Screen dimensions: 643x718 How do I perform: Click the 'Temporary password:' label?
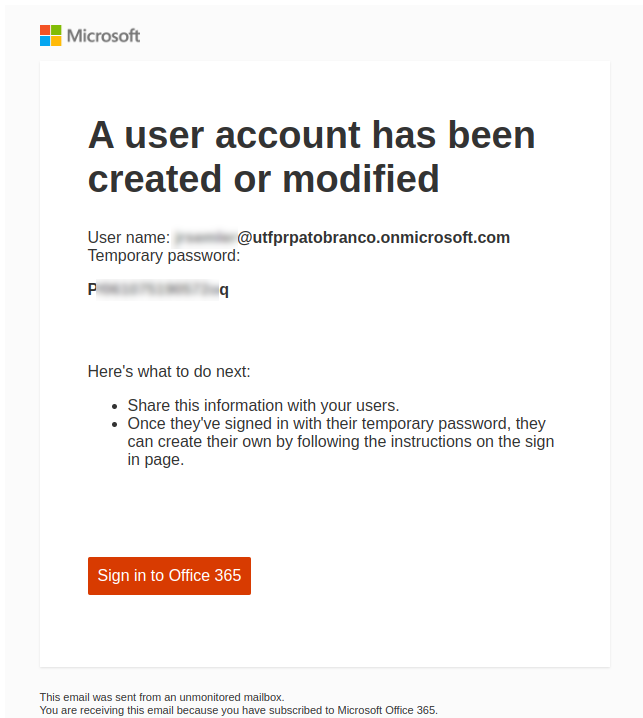[164, 256]
